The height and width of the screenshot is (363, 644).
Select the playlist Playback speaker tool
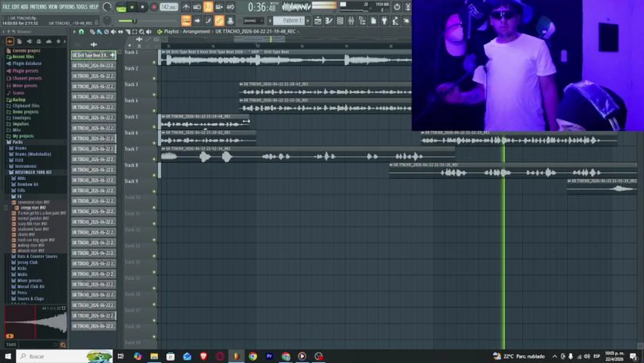point(148,31)
